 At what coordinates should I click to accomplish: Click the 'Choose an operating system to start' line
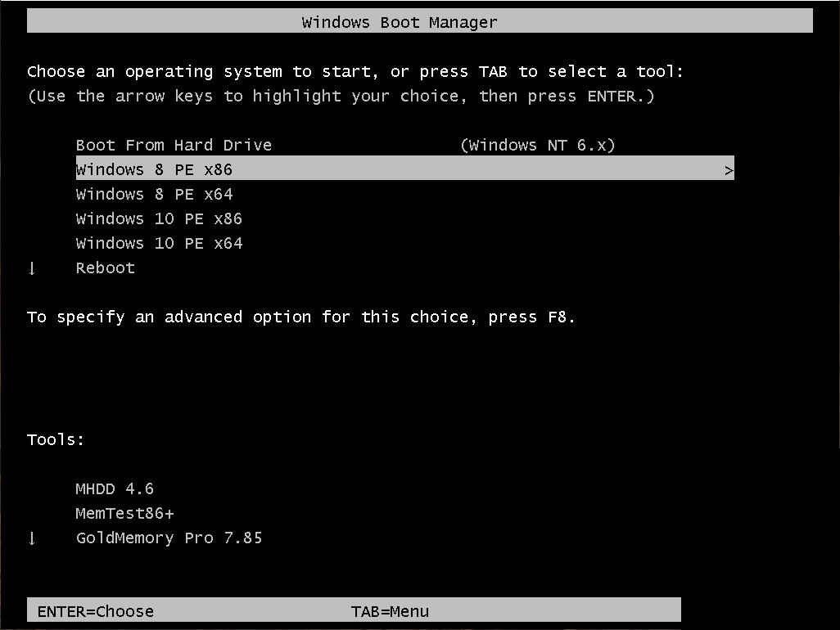[x=355, y=72]
